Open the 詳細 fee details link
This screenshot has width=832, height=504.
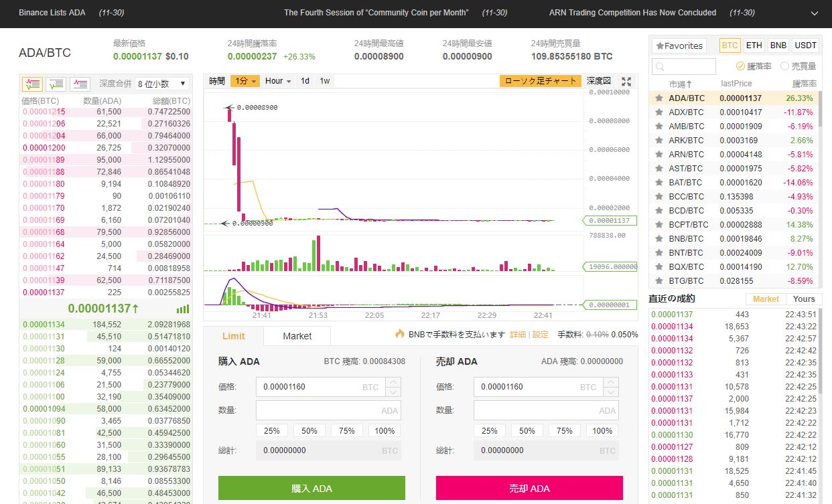click(x=518, y=334)
